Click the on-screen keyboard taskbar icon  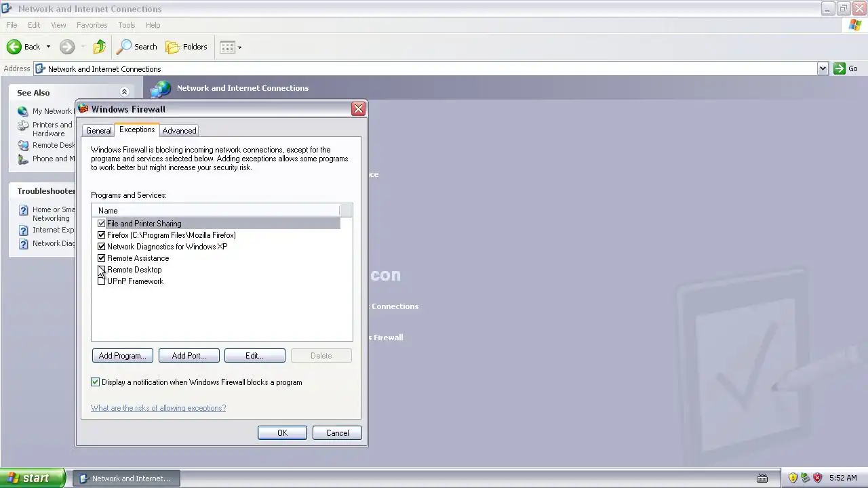[762, 479]
